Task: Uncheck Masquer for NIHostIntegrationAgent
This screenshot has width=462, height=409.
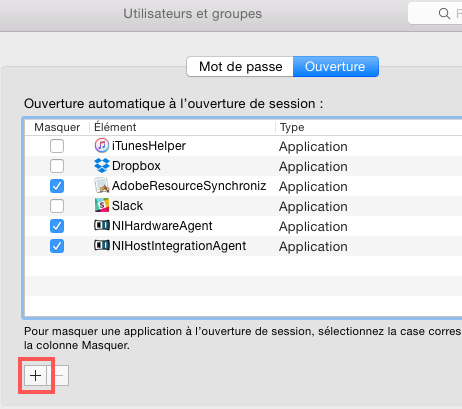Action: point(57,246)
